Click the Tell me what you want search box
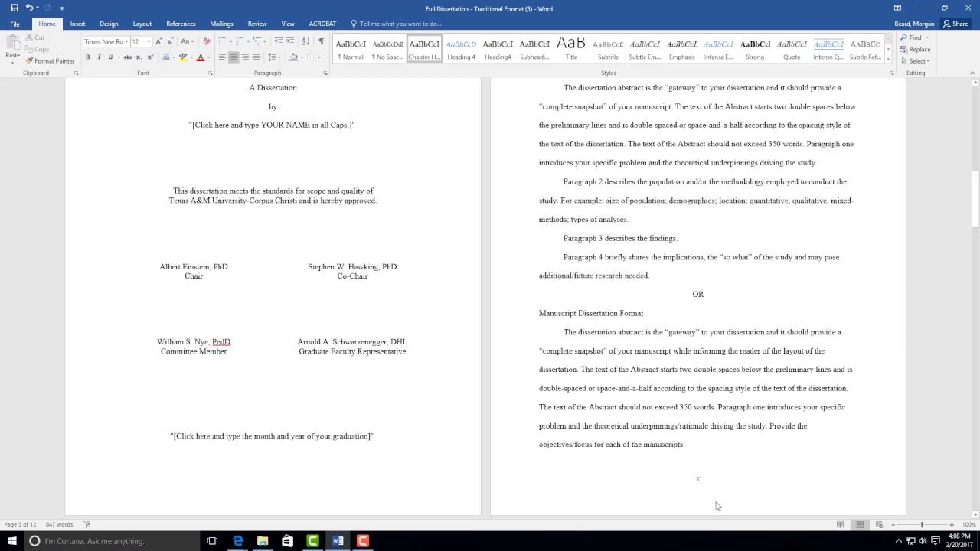 [396, 24]
